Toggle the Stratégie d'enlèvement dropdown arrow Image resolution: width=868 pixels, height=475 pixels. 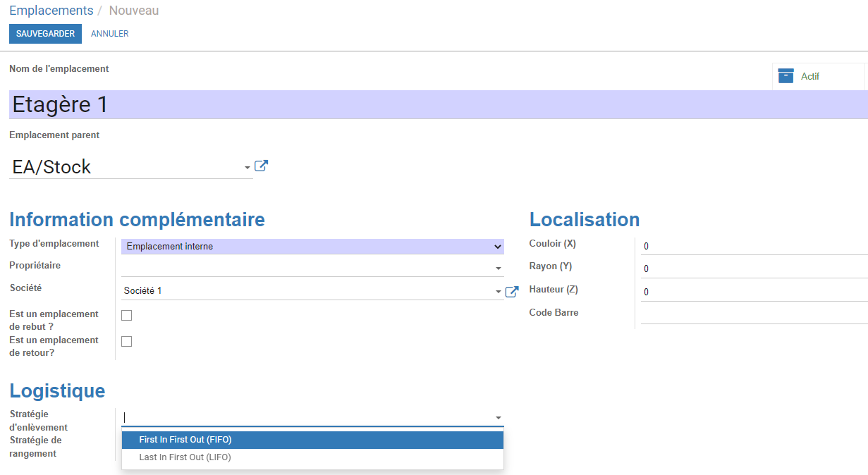[499, 418]
